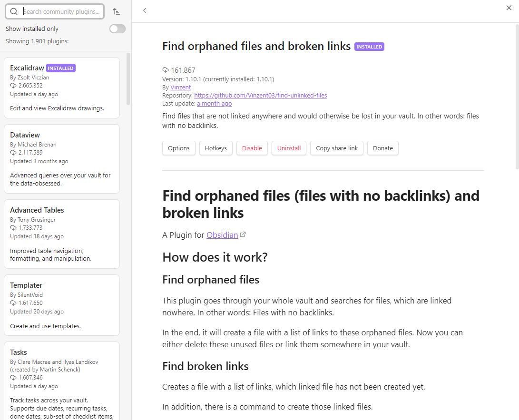Click 'Create and use templates.' description
519x420 pixels.
[x=45, y=326]
